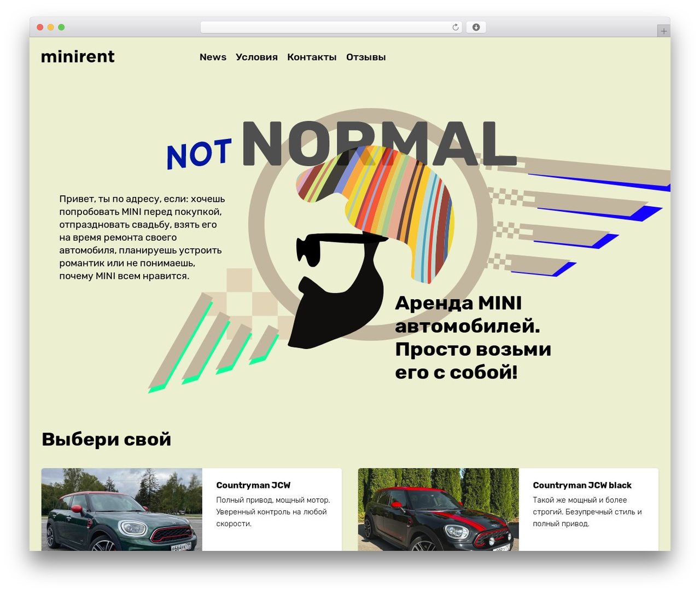Click the 'Такой же мощный и более строгий' description
This screenshot has width=700, height=593.
[x=587, y=511]
